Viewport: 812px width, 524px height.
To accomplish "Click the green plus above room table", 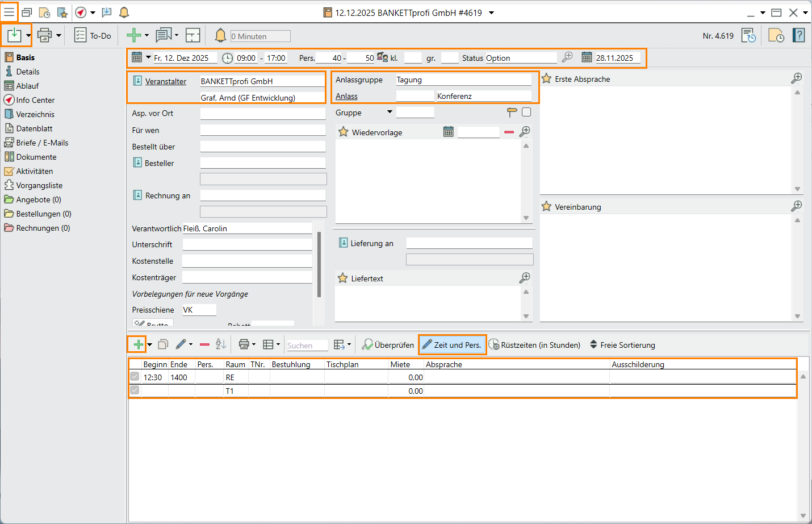I will 137,344.
